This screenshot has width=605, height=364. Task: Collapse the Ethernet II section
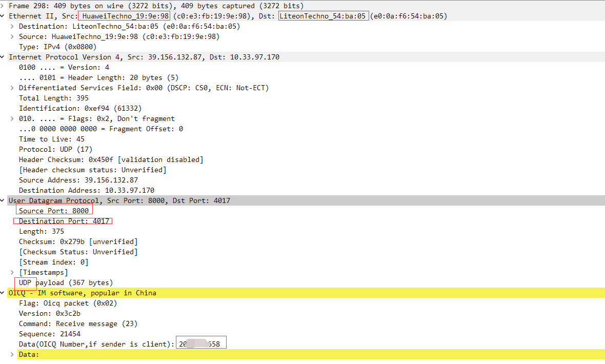3,16
